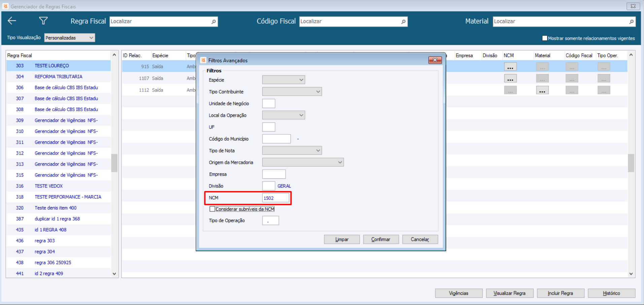Click the Código do Município field

click(x=276, y=139)
